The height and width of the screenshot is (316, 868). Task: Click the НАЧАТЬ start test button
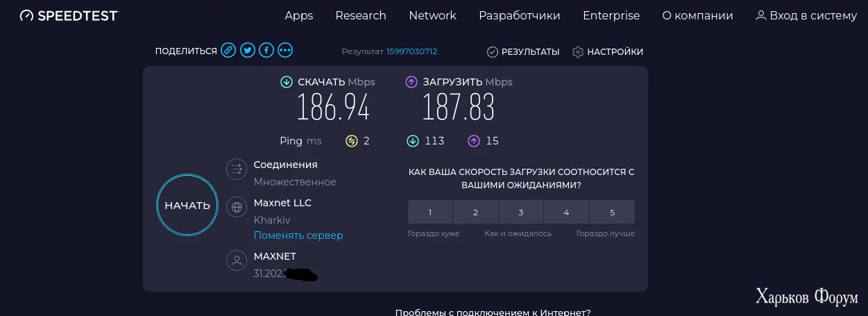coord(187,206)
